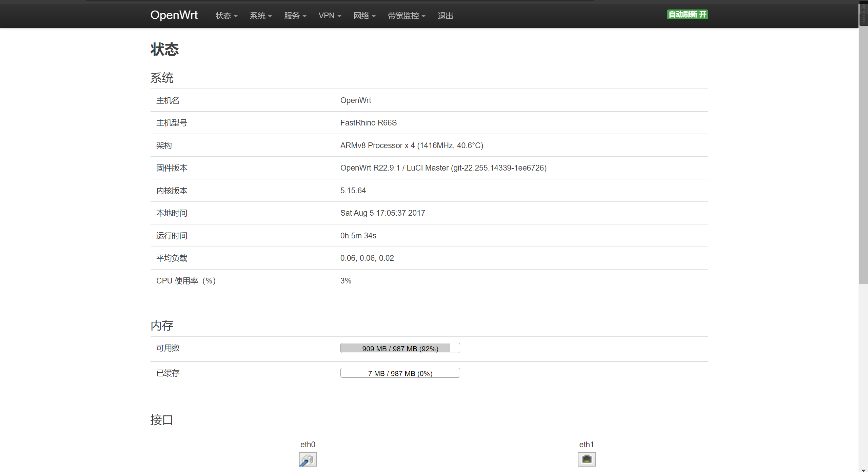This screenshot has width=868, height=472.
Task: Click the 已缓存 row label
Action: [168, 373]
